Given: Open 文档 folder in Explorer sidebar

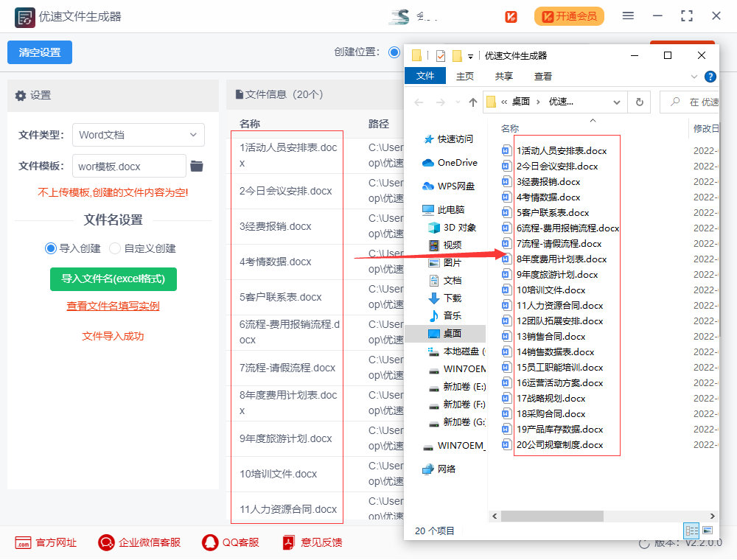Looking at the screenshot, I should coord(446,281).
